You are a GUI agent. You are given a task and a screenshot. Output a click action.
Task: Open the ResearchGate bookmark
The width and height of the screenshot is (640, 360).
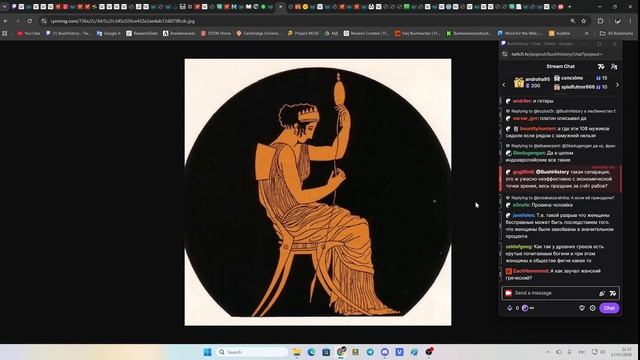pos(142,33)
